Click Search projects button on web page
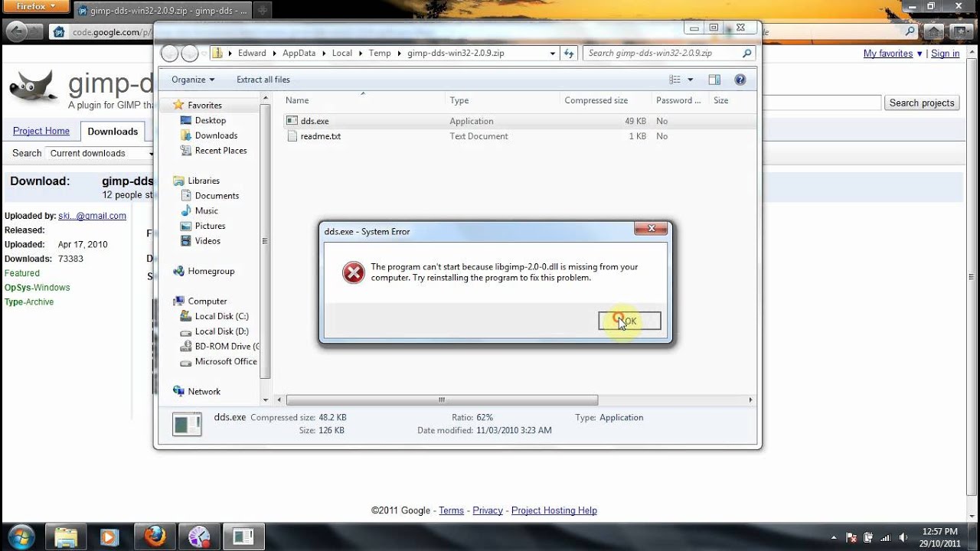This screenshot has height=551, width=980. coord(922,103)
